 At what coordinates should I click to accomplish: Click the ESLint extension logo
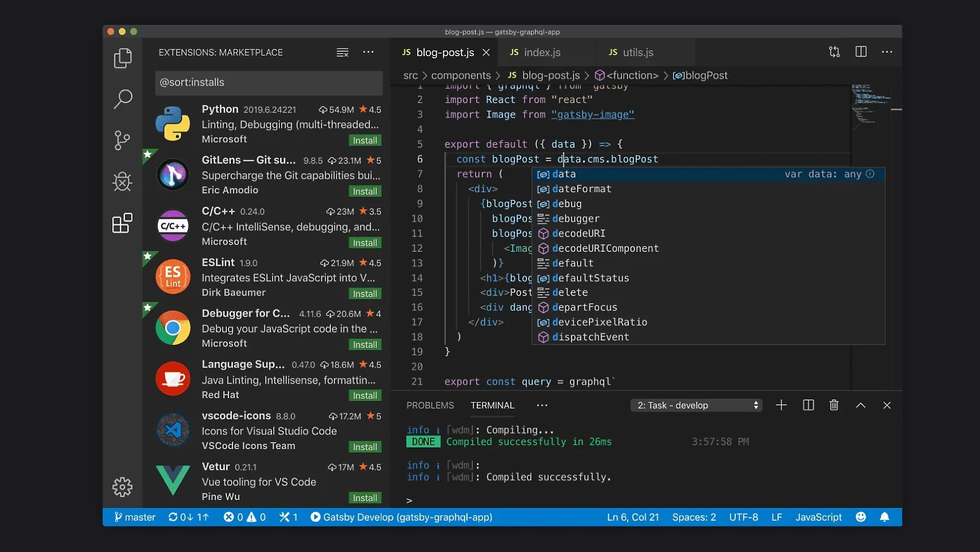(x=172, y=277)
